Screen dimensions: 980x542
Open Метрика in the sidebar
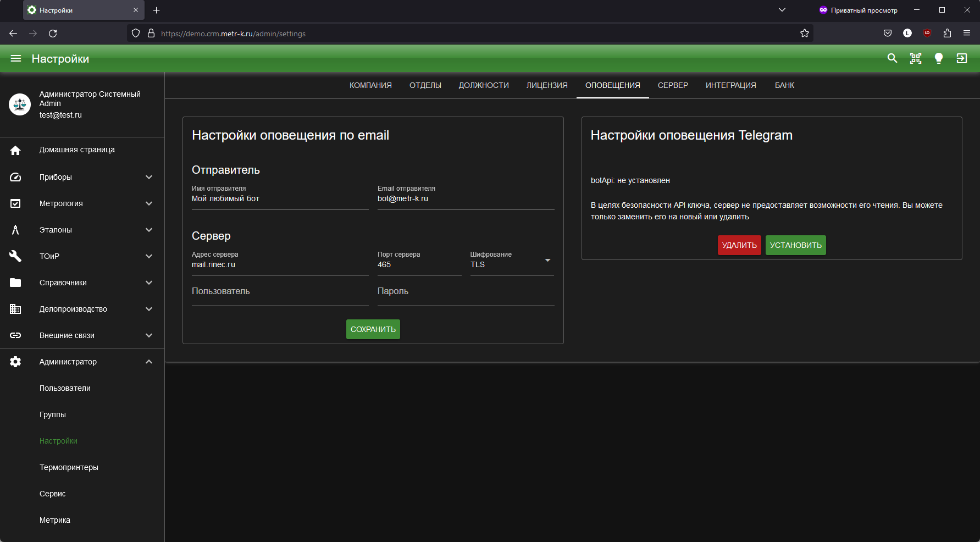[x=82, y=520]
